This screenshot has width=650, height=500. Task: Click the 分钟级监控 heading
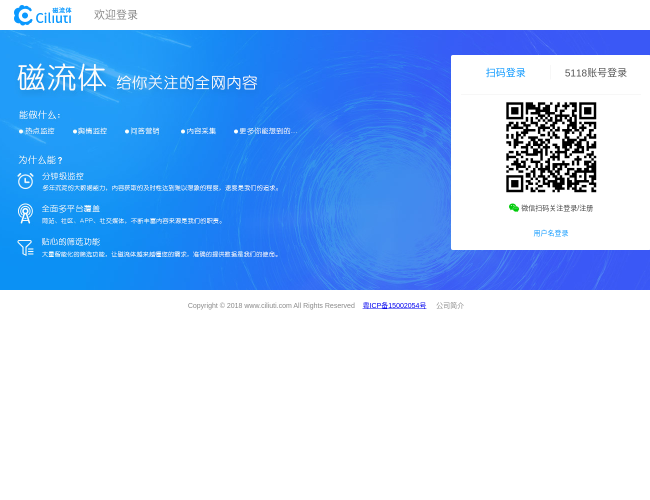[x=63, y=176]
